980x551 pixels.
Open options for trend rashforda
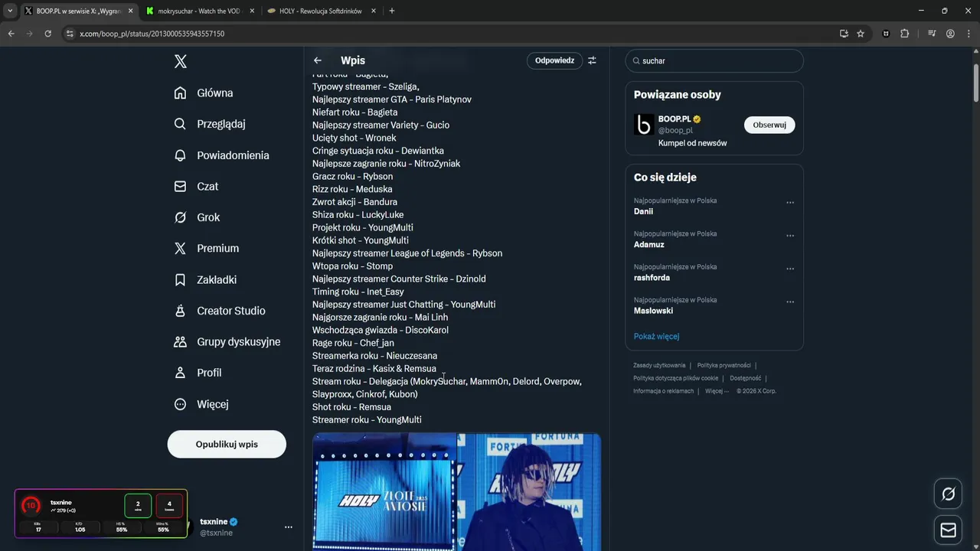(x=790, y=269)
